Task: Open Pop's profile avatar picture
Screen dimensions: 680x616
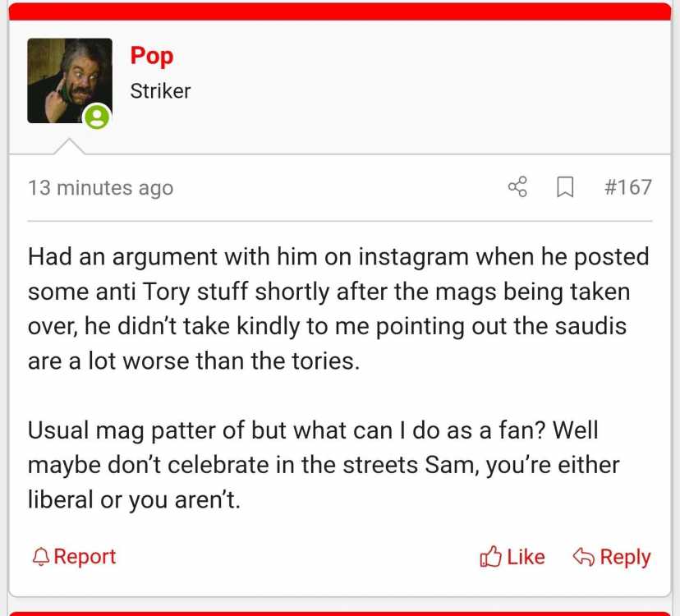Action: click(69, 80)
